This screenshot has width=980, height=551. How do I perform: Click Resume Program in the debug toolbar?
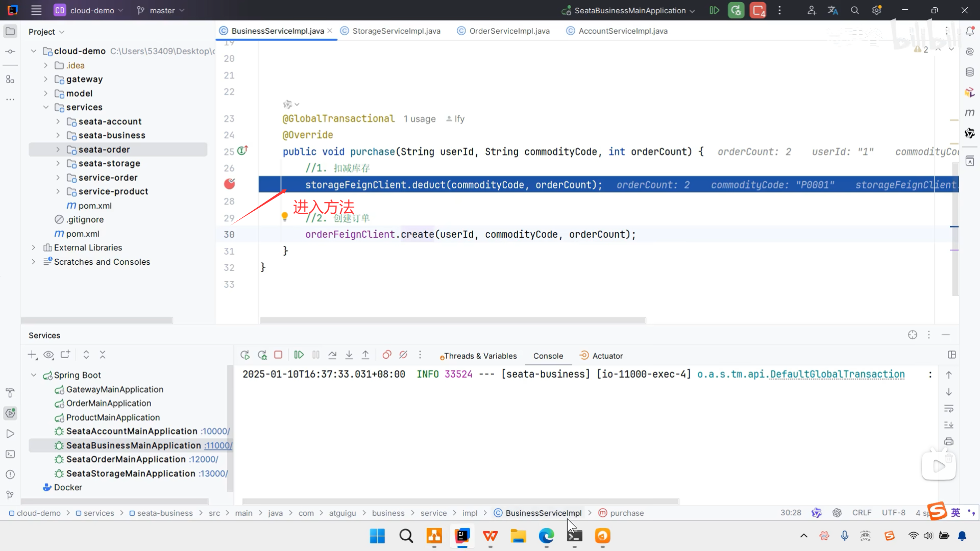pos(299,355)
